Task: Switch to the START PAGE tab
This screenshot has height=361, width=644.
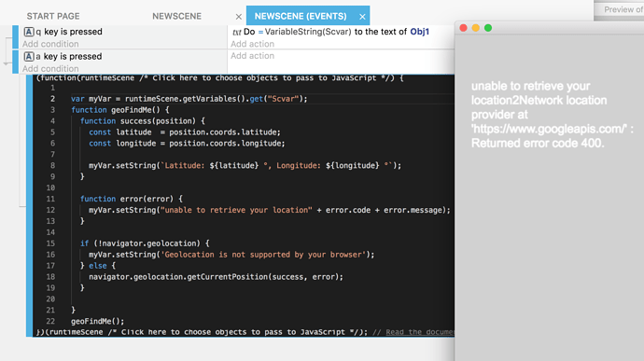Action: 53,16
